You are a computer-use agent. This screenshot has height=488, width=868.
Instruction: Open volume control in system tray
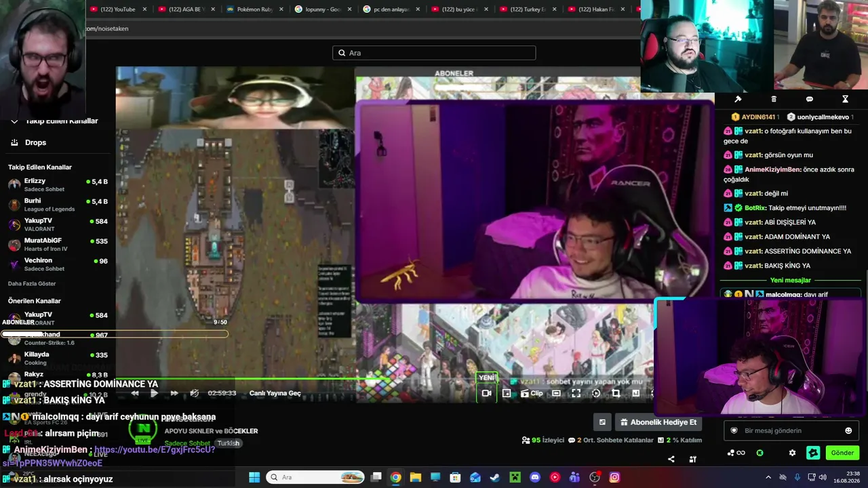pos(823,477)
